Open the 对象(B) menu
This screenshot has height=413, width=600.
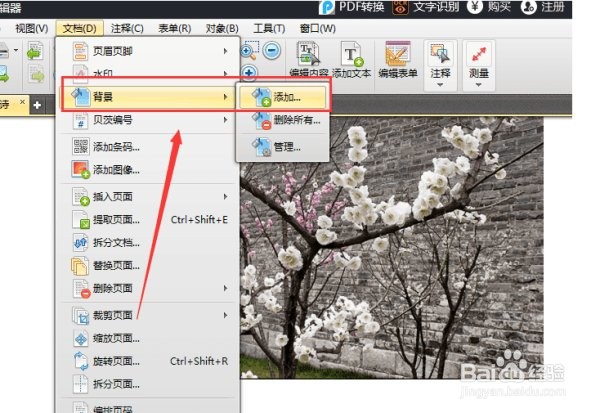coord(222,28)
